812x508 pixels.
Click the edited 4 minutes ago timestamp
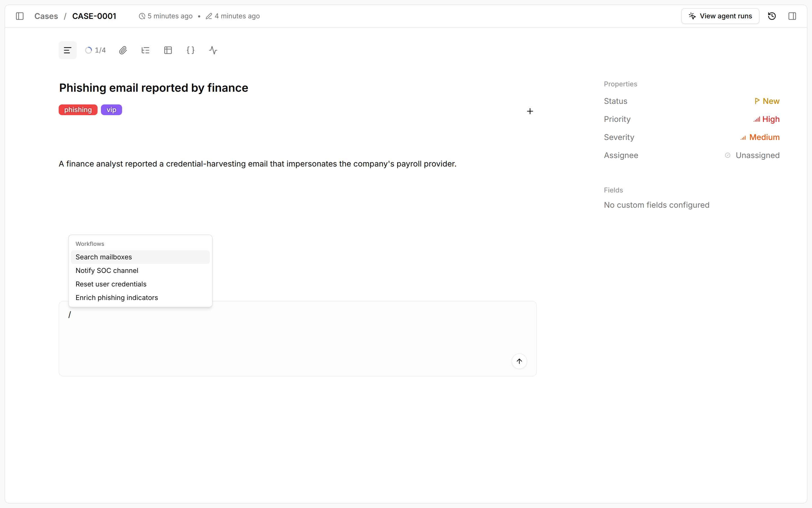[x=233, y=16]
